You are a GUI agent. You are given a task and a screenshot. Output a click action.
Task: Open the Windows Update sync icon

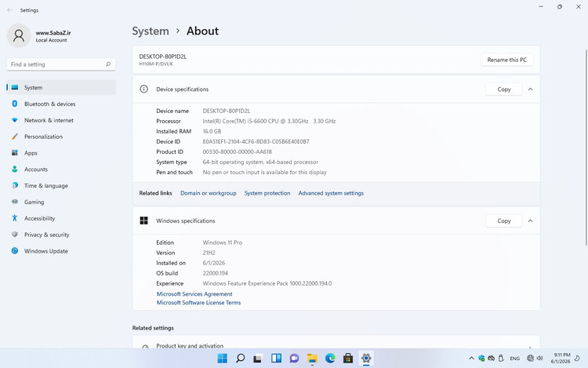click(x=15, y=251)
